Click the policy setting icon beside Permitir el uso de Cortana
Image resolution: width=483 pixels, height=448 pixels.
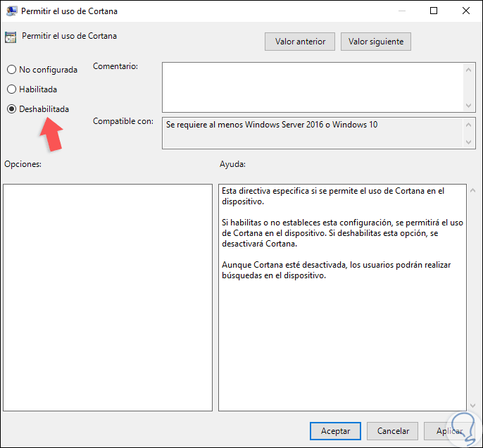tap(11, 37)
